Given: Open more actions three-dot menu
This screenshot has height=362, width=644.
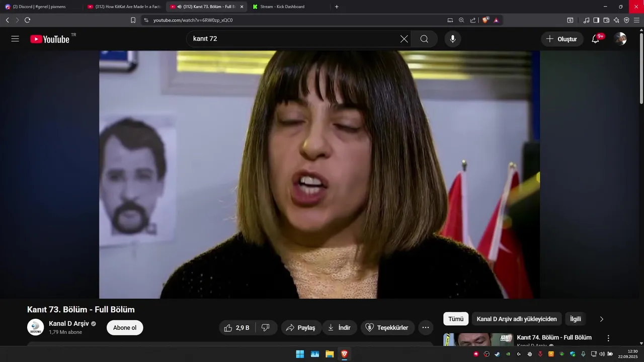Looking at the screenshot, I should point(425,328).
